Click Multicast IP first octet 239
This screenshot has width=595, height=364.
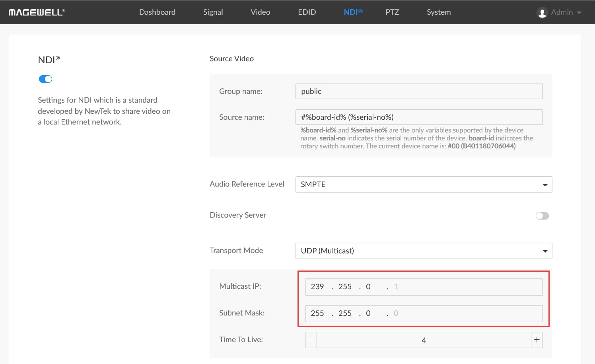(317, 287)
